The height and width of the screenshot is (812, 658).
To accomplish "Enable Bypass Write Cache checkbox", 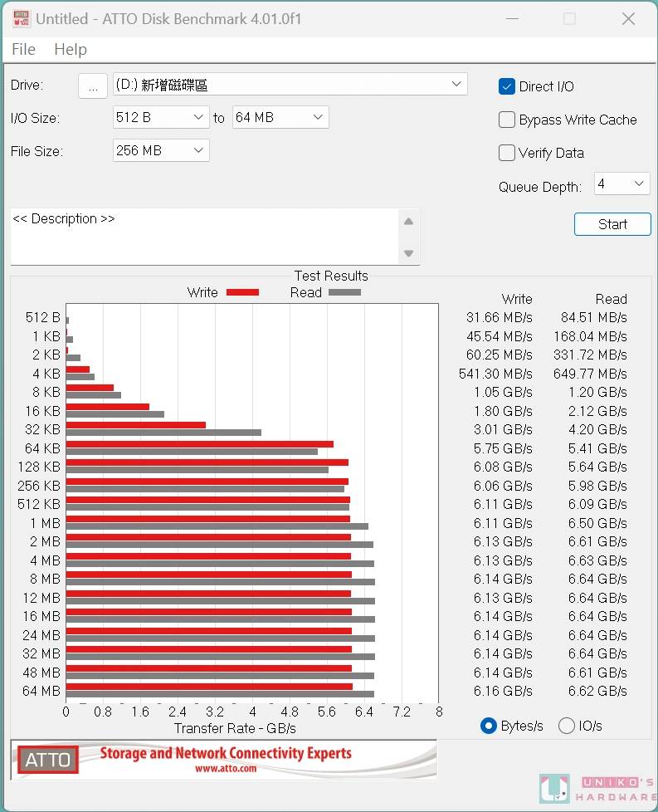I will tap(507, 120).
